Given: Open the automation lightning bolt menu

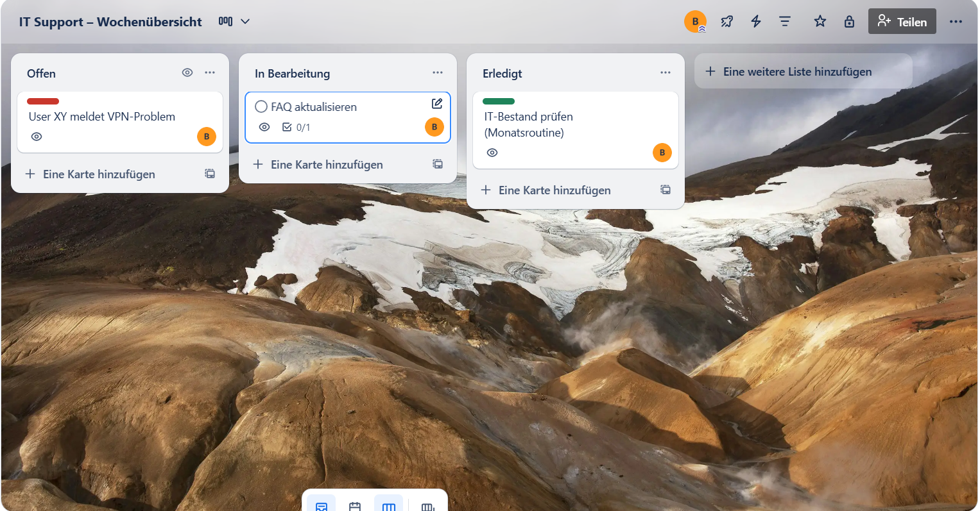Looking at the screenshot, I should click(756, 22).
